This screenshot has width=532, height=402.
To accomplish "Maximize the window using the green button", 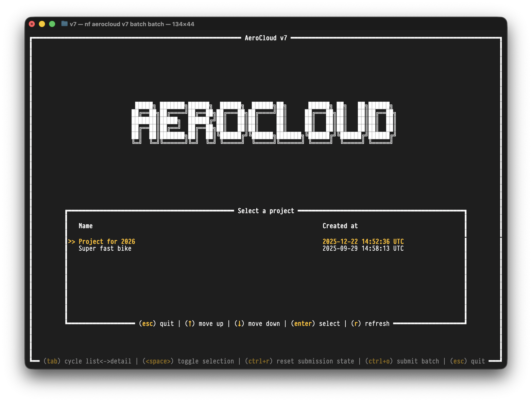I will pyautogui.click(x=52, y=24).
